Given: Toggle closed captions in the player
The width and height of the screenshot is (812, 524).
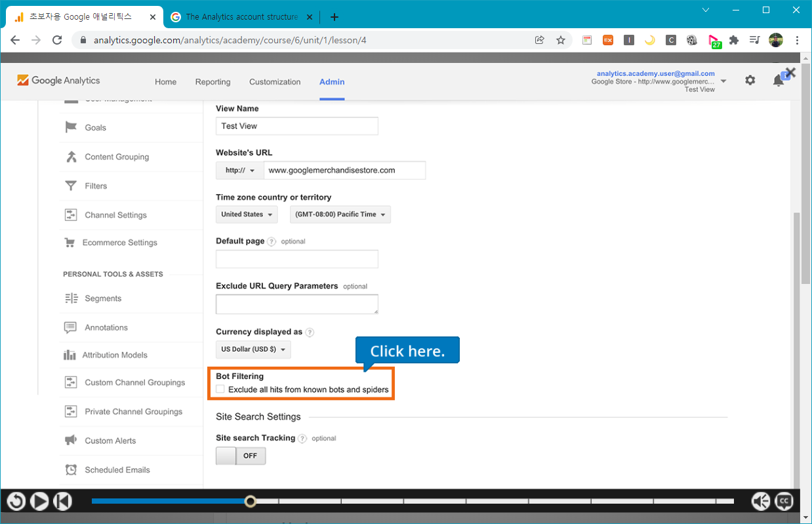Looking at the screenshot, I should point(784,502).
